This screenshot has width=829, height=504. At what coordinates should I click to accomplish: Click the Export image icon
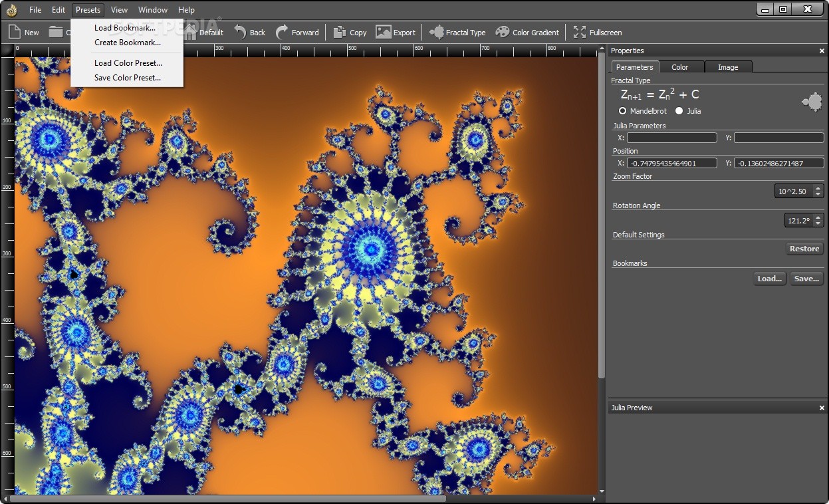(384, 32)
